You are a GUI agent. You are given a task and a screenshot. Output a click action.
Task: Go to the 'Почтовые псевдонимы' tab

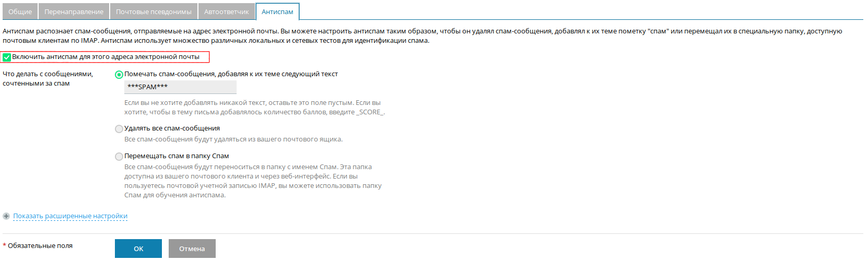pyautogui.click(x=154, y=11)
